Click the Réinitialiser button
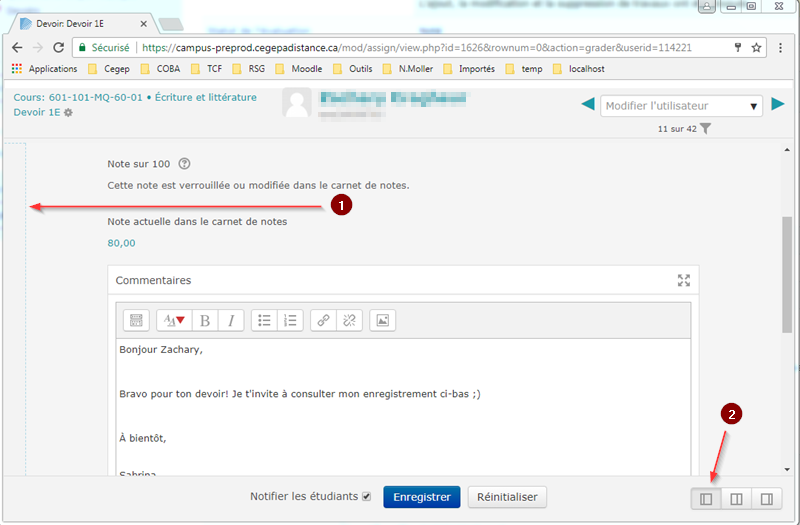The height and width of the screenshot is (525, 800). [507, 497]
